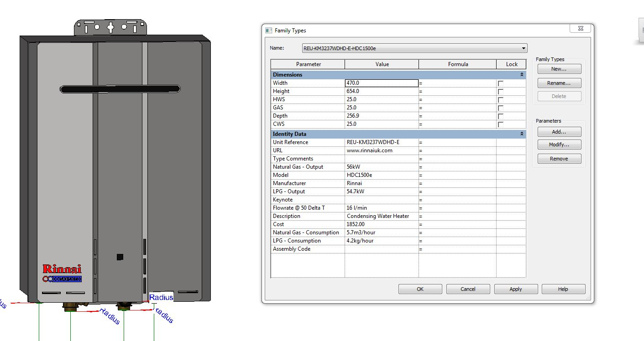644x341 pixels.
Task: Click the mounting bracket atop the heater
Action: pyautogui.click(x=110, y=27)
